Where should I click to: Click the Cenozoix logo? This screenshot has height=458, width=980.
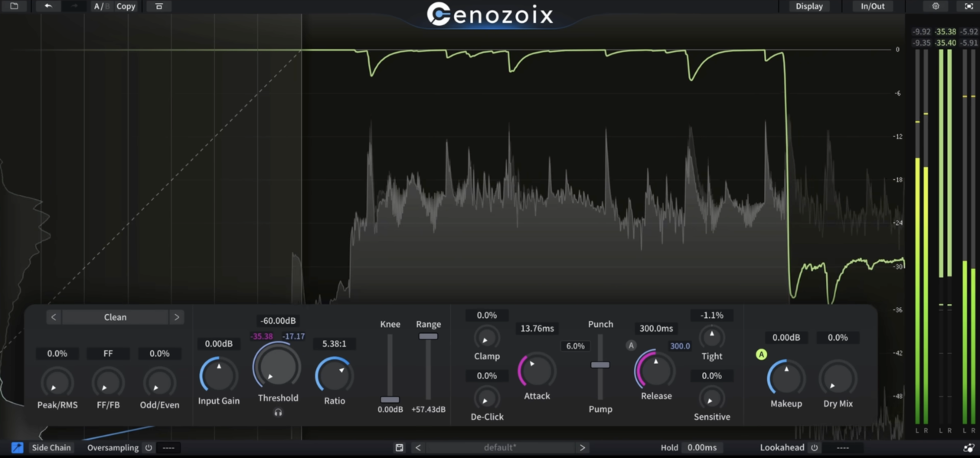490,14
